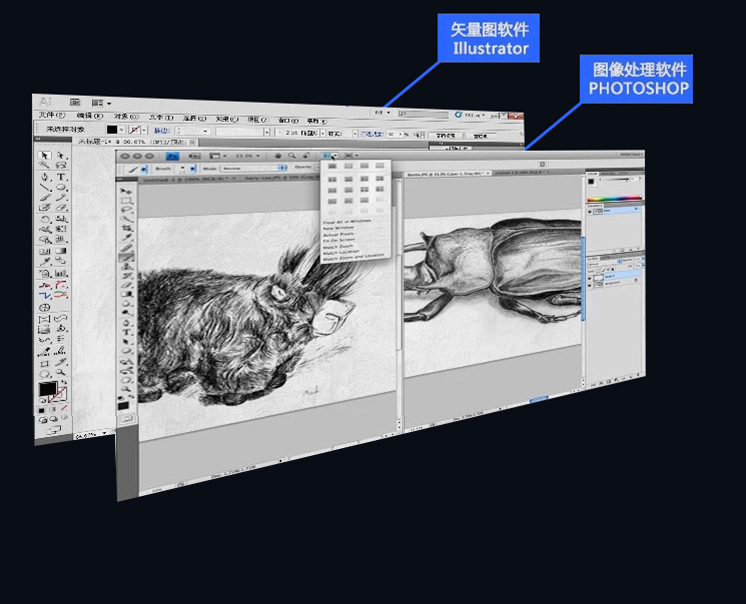Launch Bridge from Photoshop application bar

(x=194, y=156)
